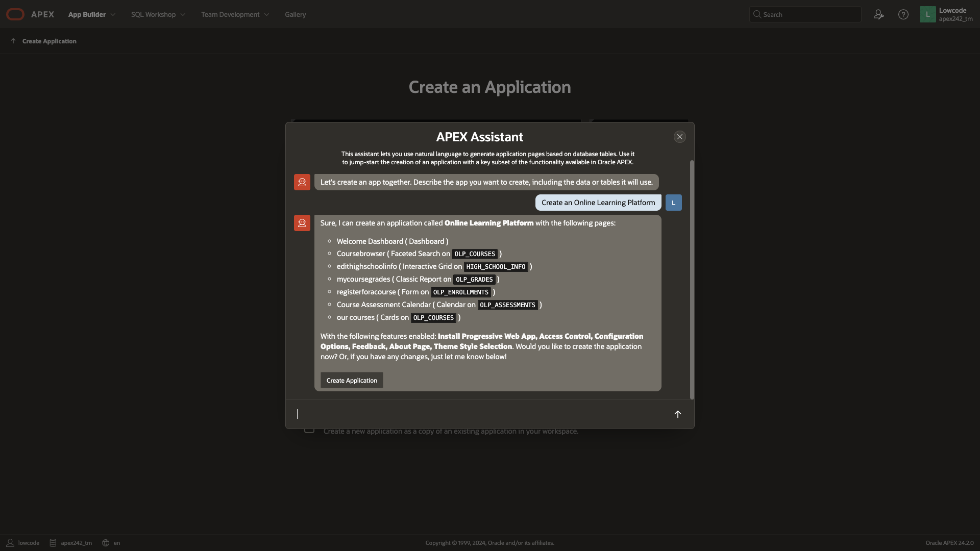Click the send arrow icon in chat

pyautogui.click(x=677, y=414)
